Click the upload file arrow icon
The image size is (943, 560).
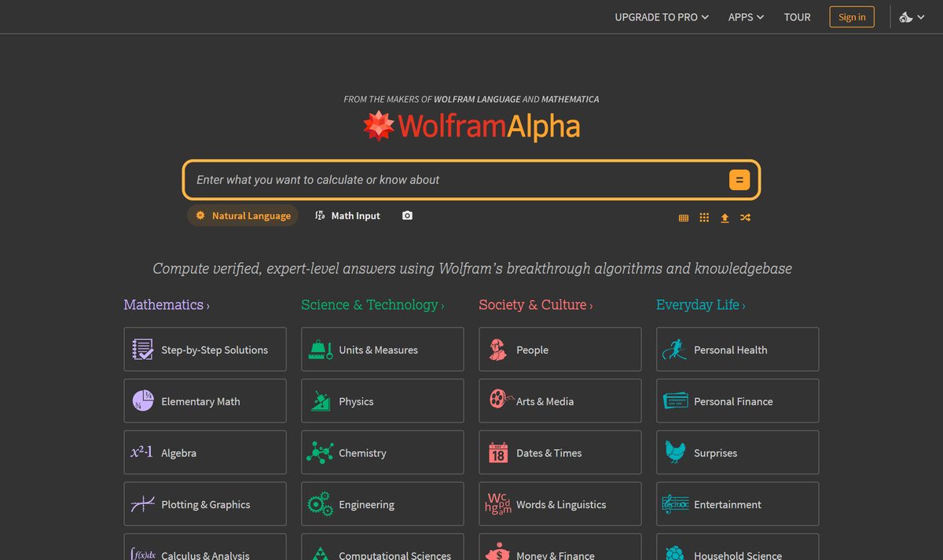point(725,218)
